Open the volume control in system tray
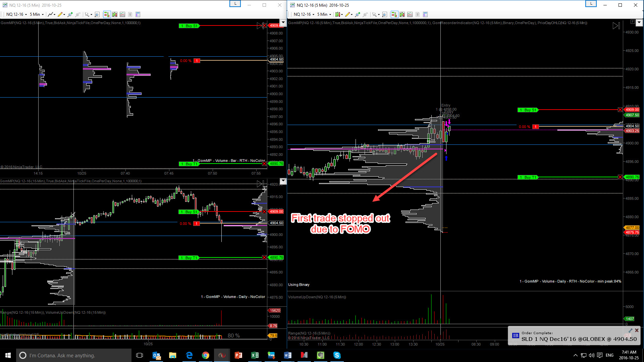Viewport: 644px width, 362px height. point(592,355)
